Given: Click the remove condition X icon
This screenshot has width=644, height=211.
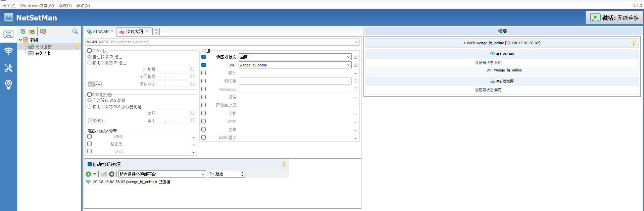Looking at the screenshot, I should (112, 174).
